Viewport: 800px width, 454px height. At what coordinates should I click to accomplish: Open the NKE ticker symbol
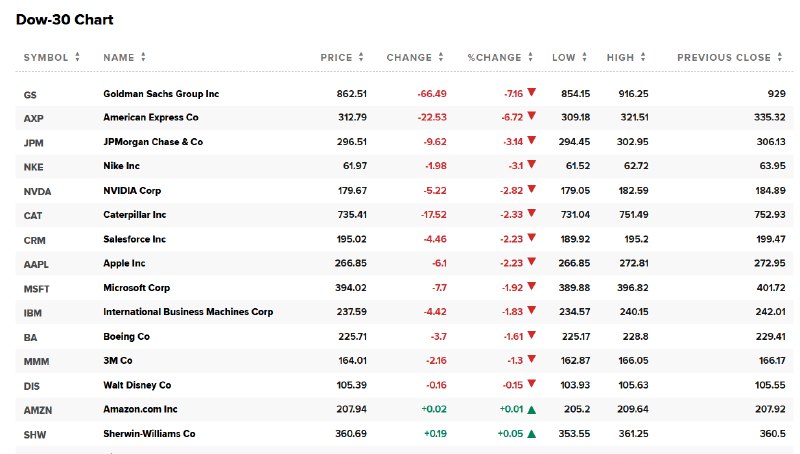[33, 167]
